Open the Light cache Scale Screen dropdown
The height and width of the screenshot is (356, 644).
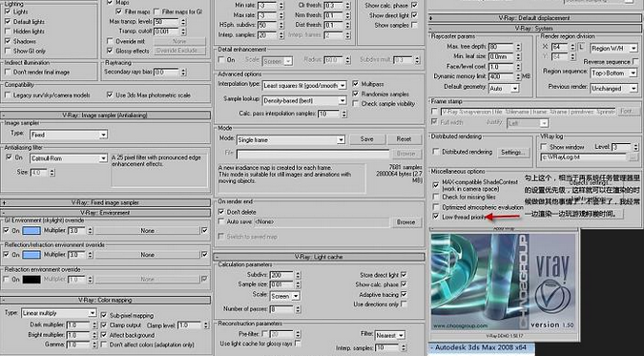284,296
